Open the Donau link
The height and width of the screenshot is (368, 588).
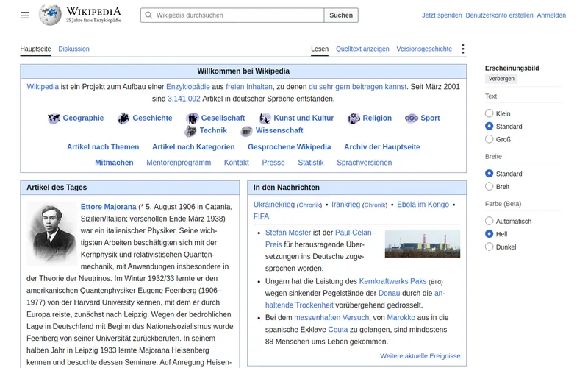(389, 293)
